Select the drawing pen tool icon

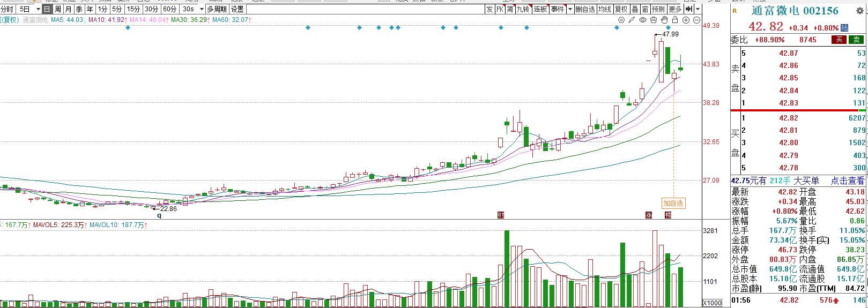pyautogui.click(x=632, y=20)
